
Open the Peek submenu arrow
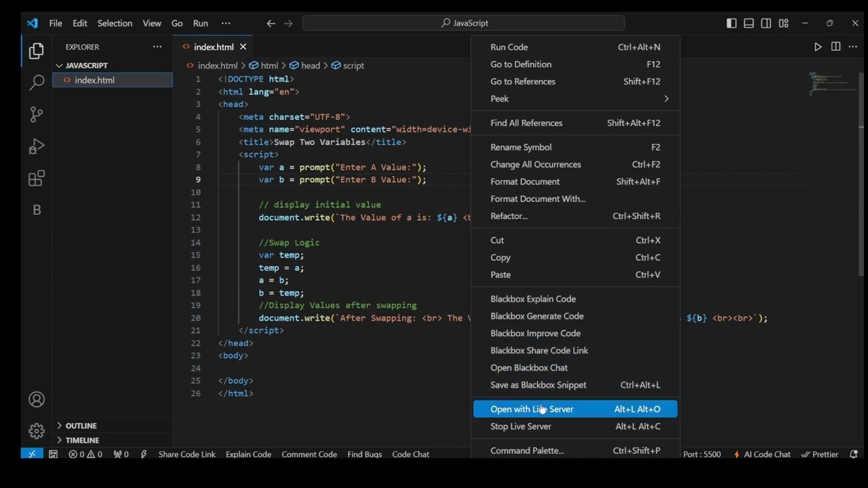(x=666, y=99)
